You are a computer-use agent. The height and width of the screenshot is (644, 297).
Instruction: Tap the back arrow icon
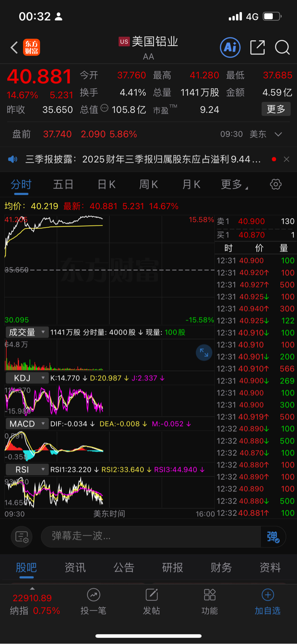(14, 48)
